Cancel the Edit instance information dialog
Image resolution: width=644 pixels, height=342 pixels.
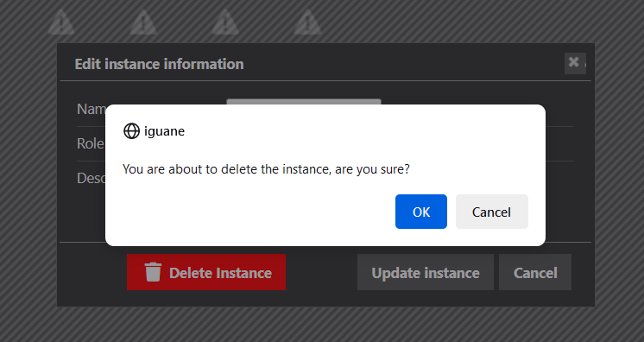point(535,272)
